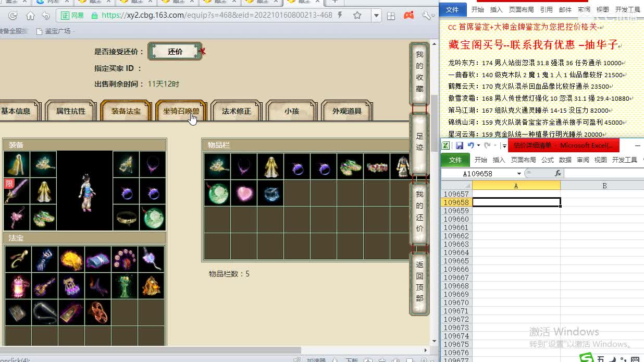Select the green shoes item in 物品栏
Image resolution: width=644 pixels, height=362 pixels.
(x=350, y=166)
